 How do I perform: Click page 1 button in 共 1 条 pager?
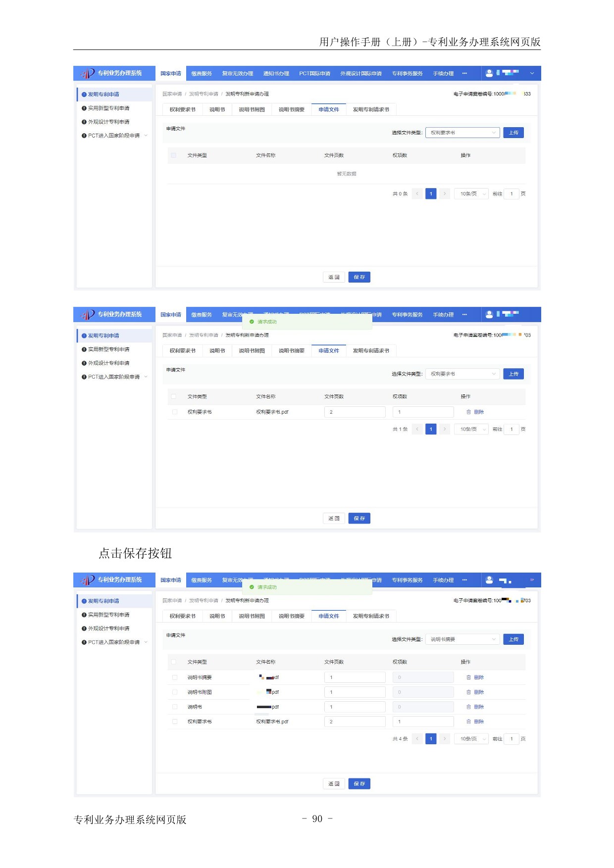[x=431, y=430]
